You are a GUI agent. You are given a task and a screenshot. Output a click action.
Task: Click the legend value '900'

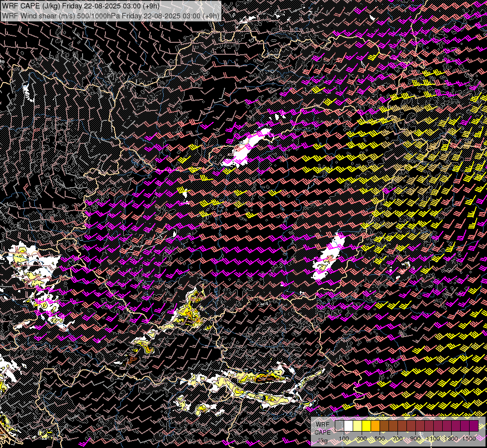pos(415,439)
